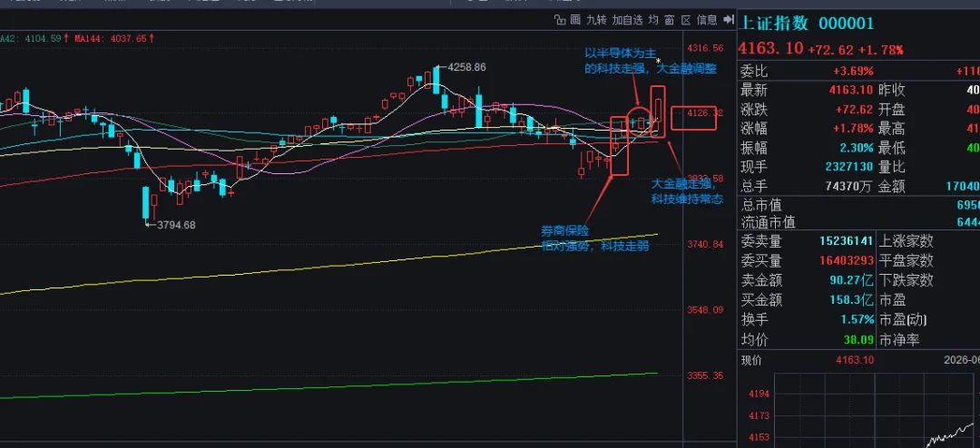980x448 pixels.
Task: Click the 3794.68 low price label
Action: (x=176, y=225)
